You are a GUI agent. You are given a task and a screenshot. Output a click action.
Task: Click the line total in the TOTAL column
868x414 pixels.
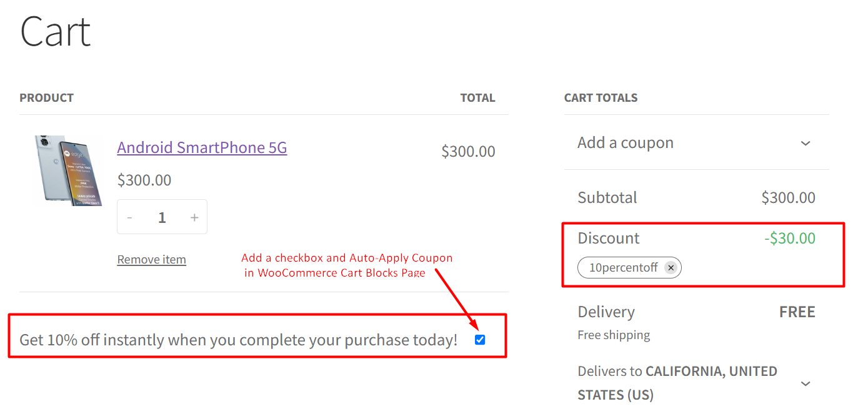point(468,152)
